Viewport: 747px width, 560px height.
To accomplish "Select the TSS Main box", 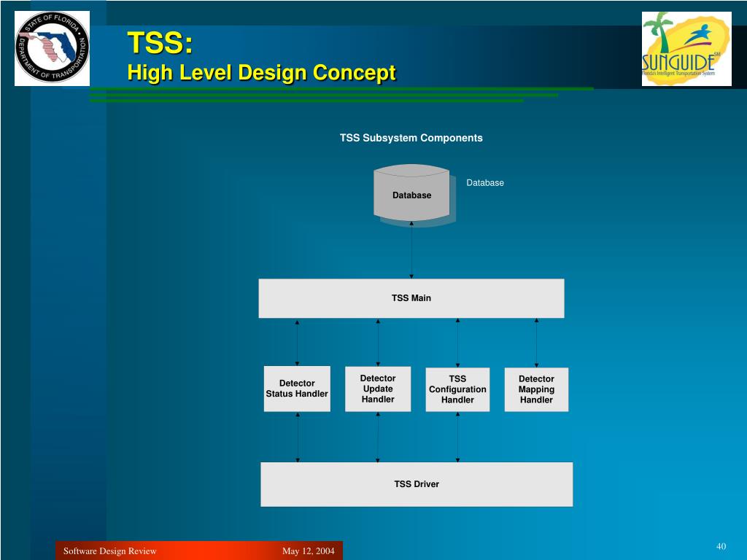I will 411,298.
